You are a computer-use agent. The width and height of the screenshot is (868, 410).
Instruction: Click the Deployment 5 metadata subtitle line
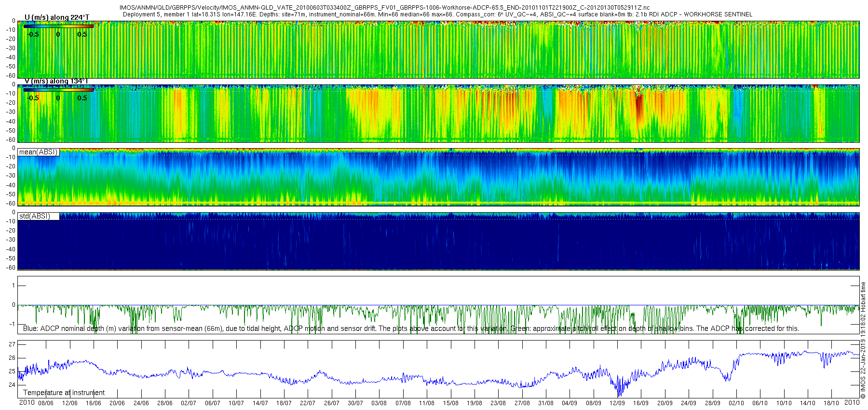[x=437, y=14]
